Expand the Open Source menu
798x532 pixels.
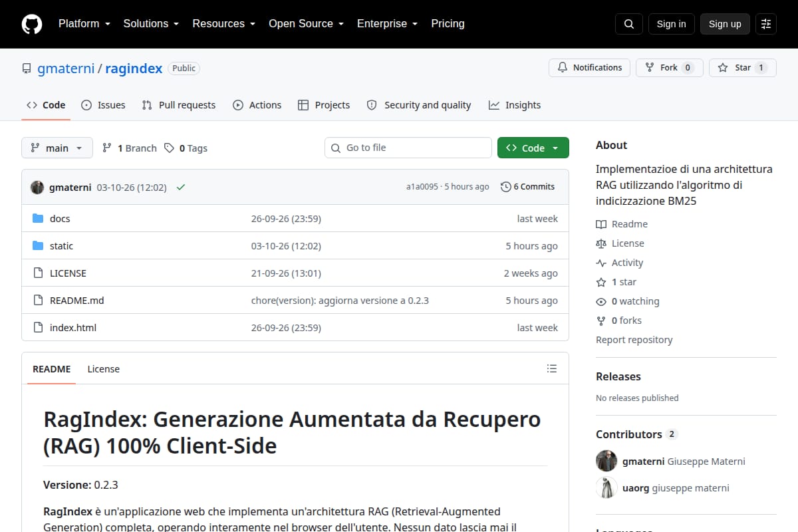[306, 24]
